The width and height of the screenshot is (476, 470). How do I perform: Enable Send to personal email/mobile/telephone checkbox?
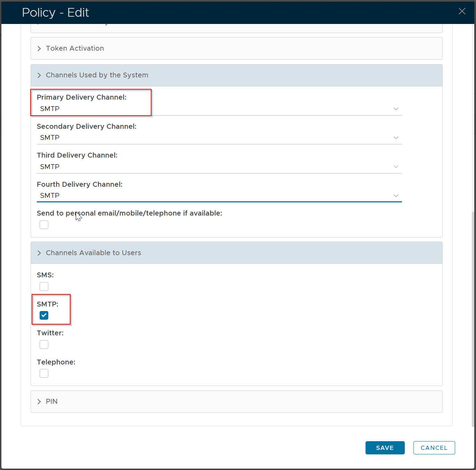[44, 225]
